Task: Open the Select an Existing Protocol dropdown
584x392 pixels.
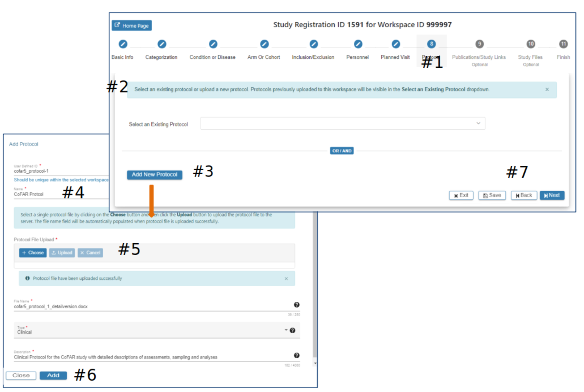Action: click(x=343, y=123)
